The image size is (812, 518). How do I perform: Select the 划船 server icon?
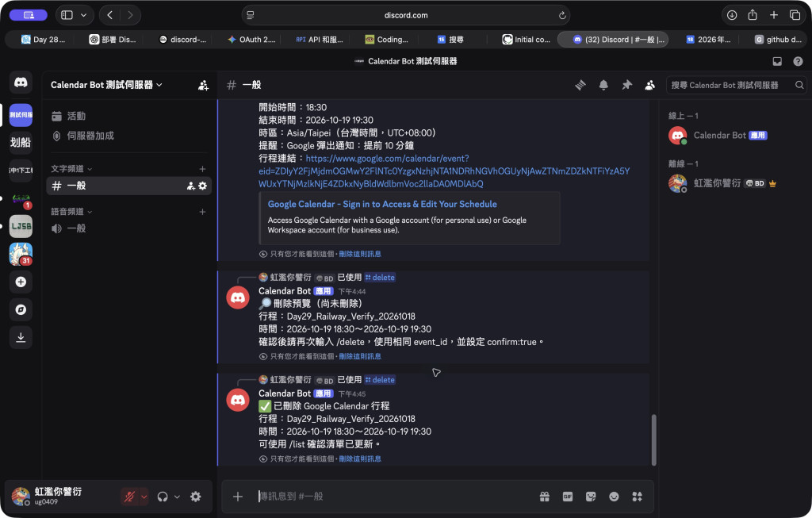[x=21, y=142]
